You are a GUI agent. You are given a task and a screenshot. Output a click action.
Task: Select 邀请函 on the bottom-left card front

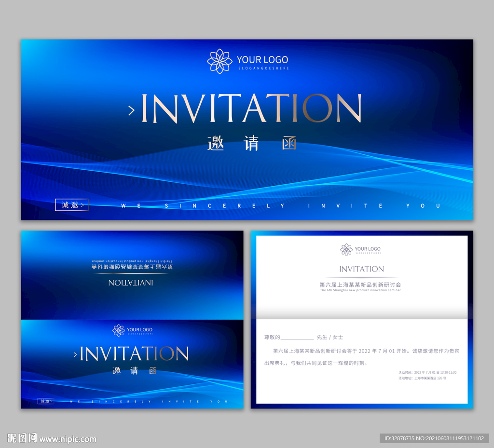[x=135, y=370]
